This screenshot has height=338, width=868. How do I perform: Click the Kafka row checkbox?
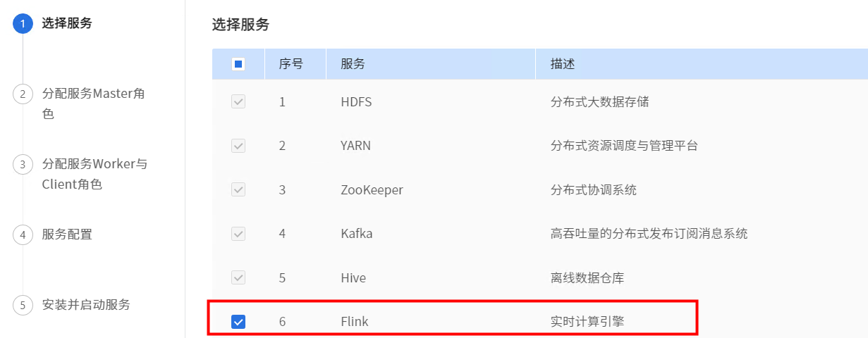(238, 234)
